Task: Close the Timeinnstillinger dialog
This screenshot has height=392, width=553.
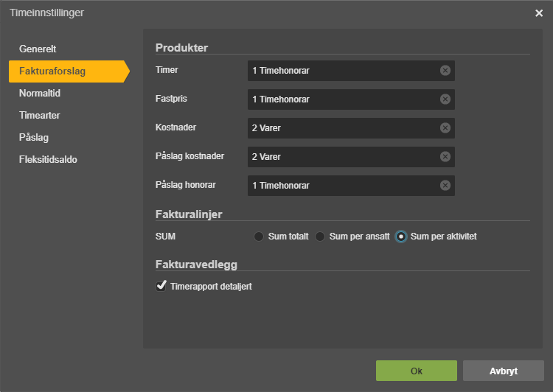Action: click(x=539, y=13)
